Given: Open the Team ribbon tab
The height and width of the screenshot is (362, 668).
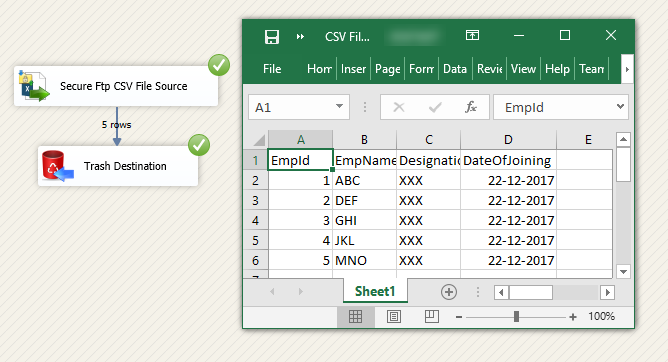Looking at the screenshot, I should click(591, 69).
